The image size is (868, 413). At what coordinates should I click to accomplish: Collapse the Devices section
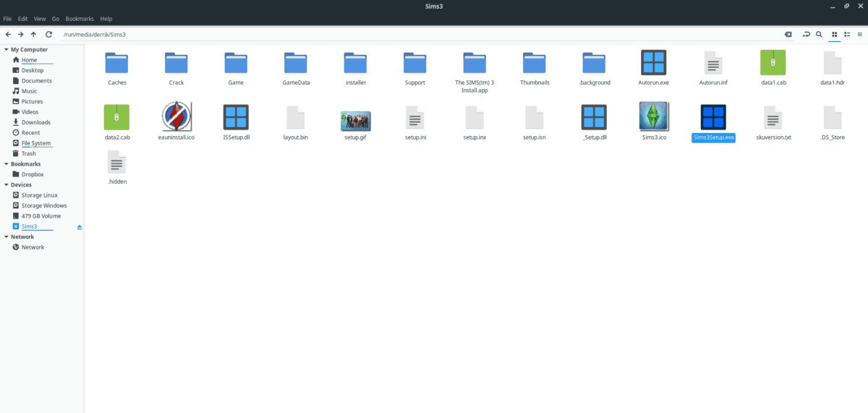pyautogui.click(x=6, y=185)
